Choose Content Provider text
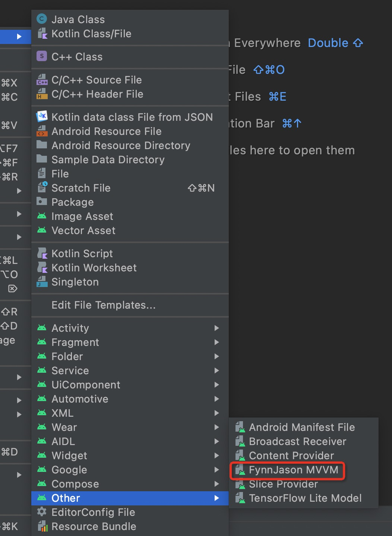 pos(291,455)
